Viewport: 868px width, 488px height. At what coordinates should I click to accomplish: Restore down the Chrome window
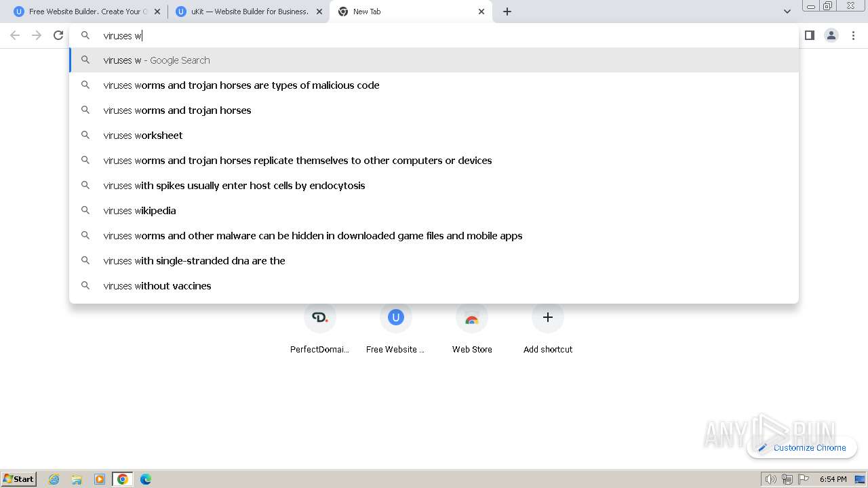(x=828, y=6)
